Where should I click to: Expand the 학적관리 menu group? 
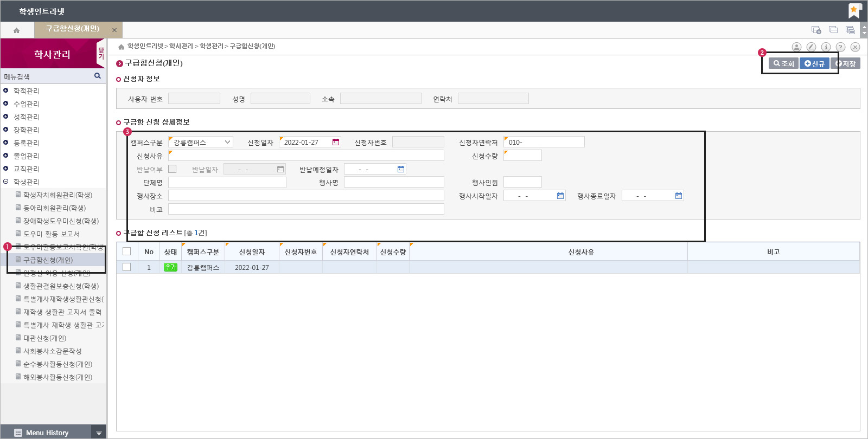coord(6,91)
